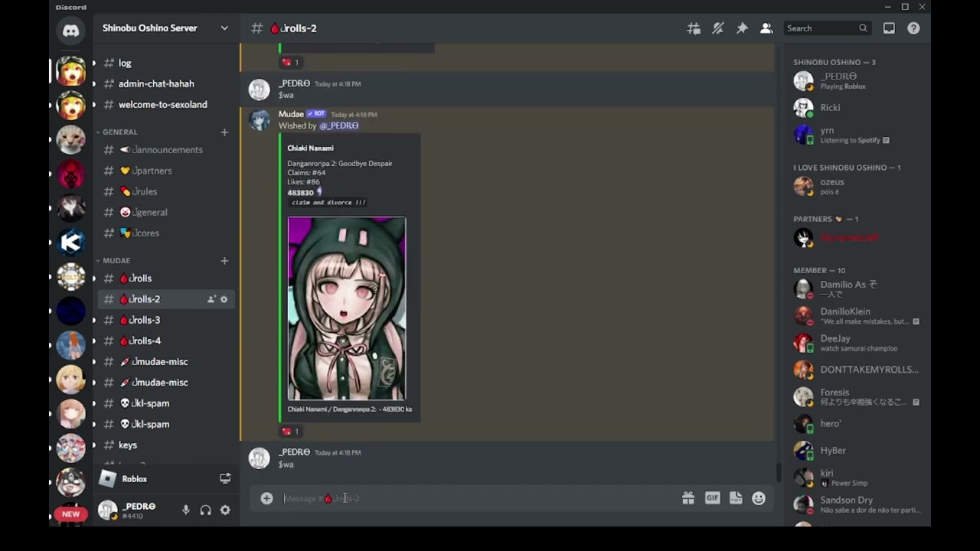Viewport: 980px width, 551px height.
Task: Open ozeus member profile
Action: point(856,187)
